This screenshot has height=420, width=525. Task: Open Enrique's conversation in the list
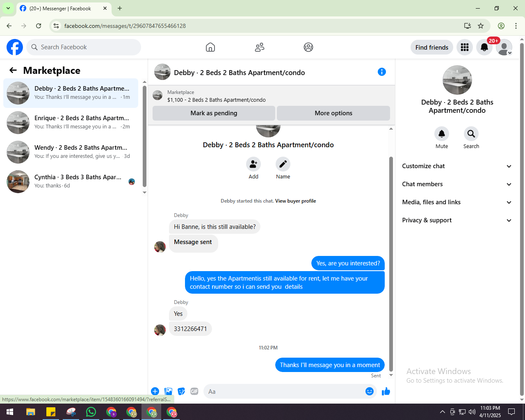(71, 123)
